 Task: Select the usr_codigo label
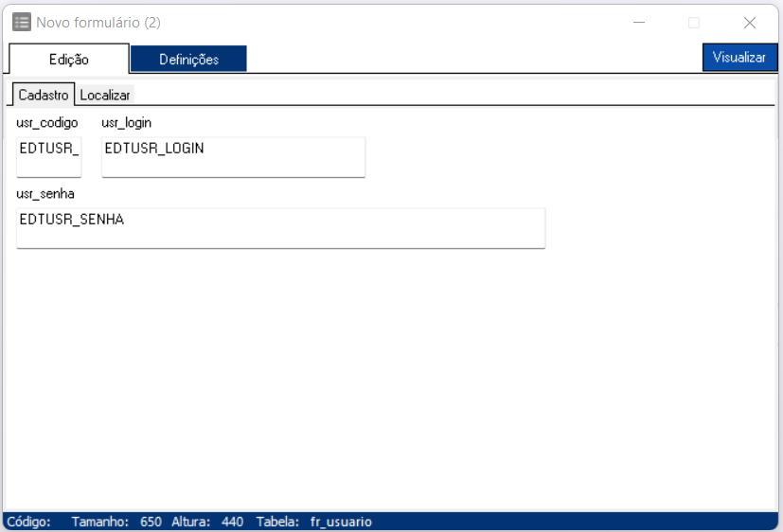click(x=47, y=123)
